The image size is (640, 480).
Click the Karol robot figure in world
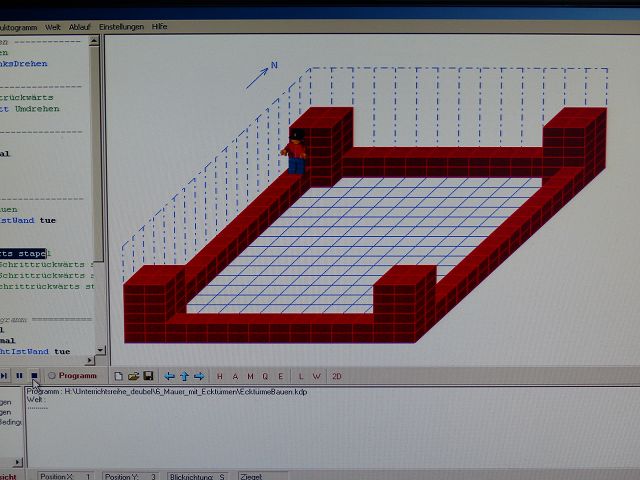pos(295,152)
